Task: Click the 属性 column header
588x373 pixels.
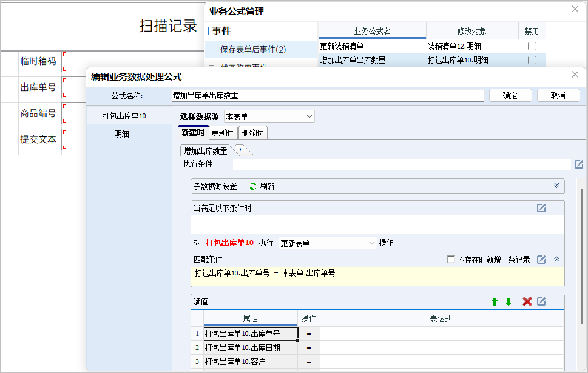Action: click(250, 318)
